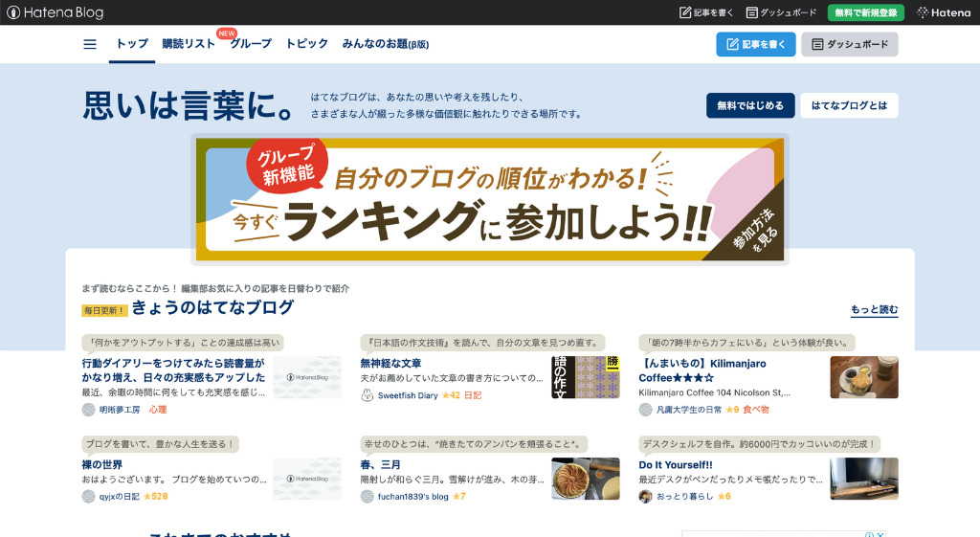980x537 pixels.
Task: Click 記事を書く in the black top bar
Action: pos(706,12)
